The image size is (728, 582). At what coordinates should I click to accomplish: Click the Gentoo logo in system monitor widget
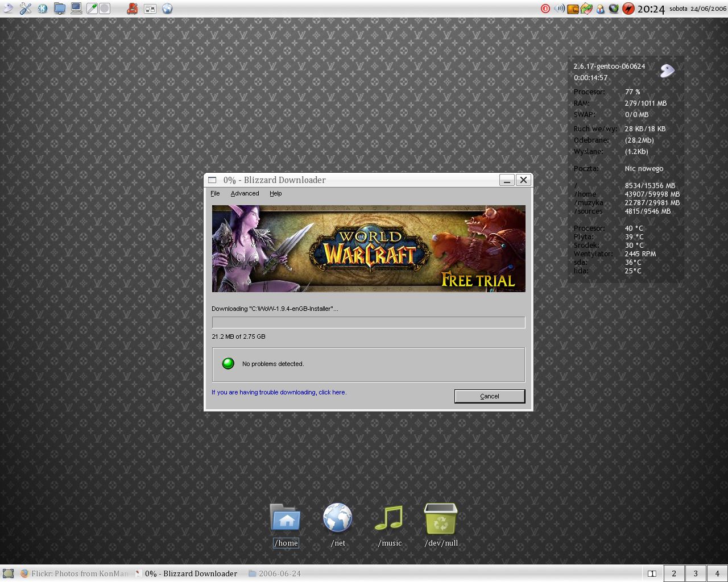[x=667, y=70]
